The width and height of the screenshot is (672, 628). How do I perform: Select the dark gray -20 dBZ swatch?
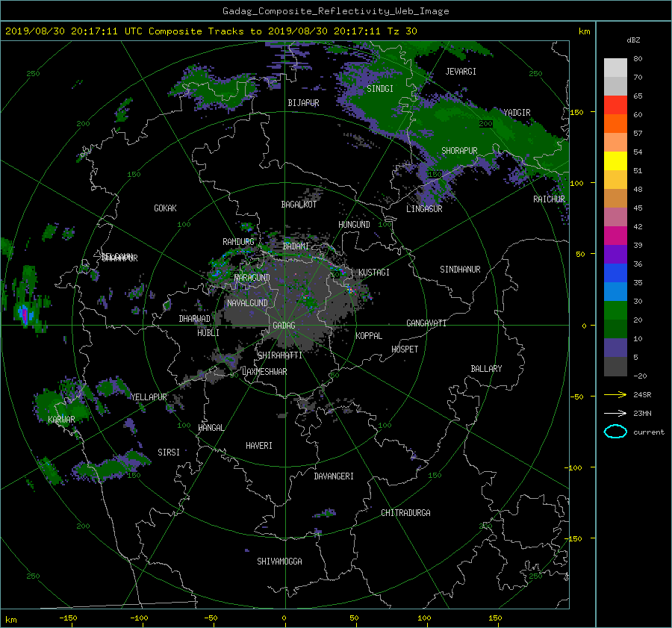click(615, 367)
